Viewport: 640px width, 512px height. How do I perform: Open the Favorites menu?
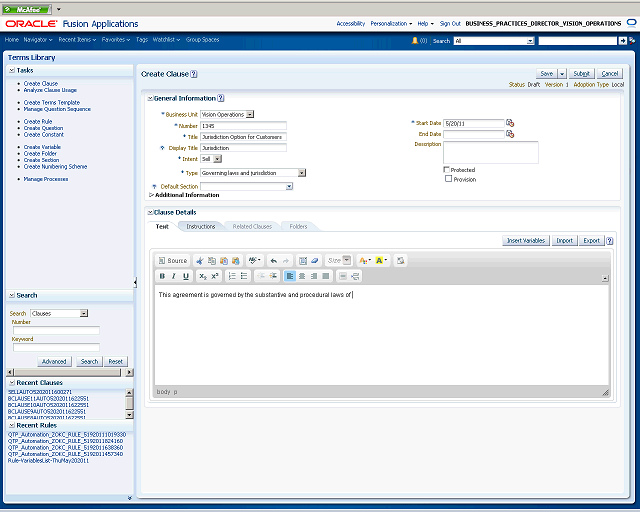click(116, 40)
